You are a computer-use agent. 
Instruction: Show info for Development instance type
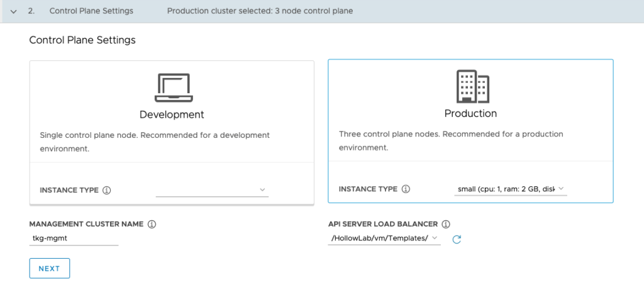(x=106, y=190)
